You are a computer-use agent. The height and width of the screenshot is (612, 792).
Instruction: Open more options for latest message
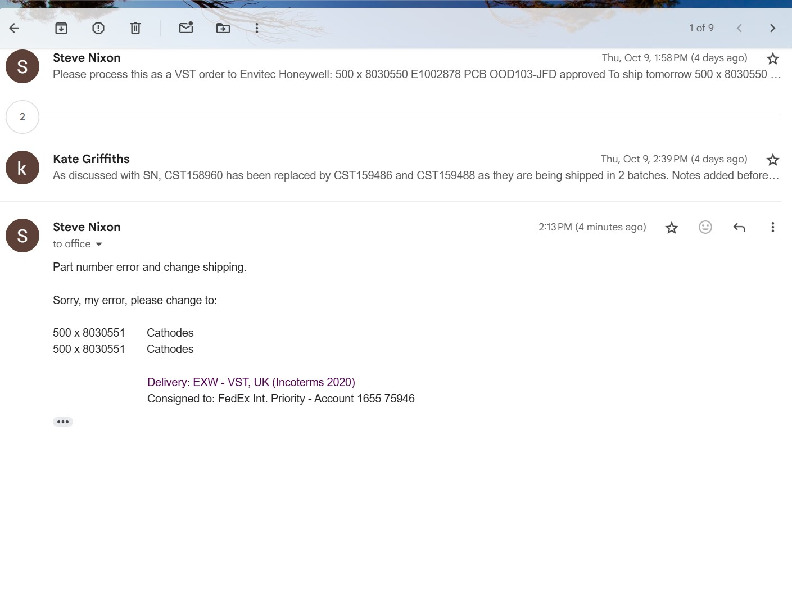pyautogui.click(x=772, y=228)
